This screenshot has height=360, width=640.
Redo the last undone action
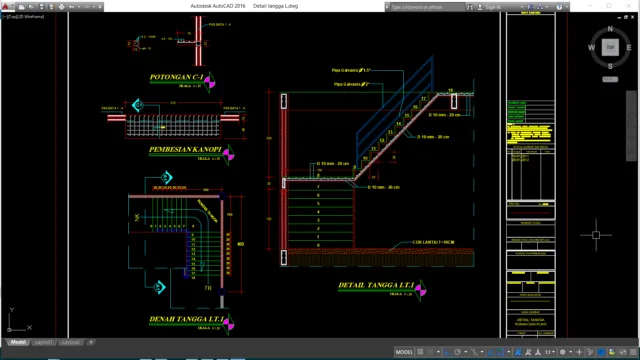pyautogui.click(x=87, y=7)
